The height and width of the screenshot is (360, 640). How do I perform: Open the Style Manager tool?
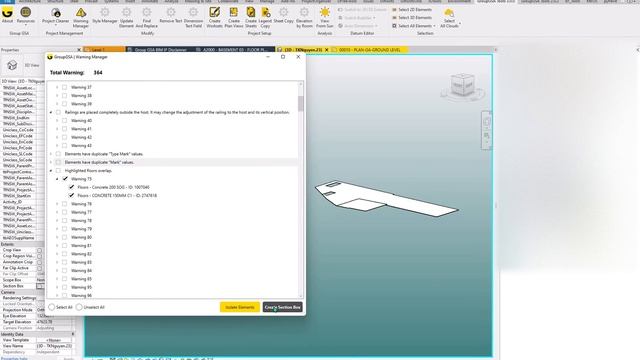(104, 15)
